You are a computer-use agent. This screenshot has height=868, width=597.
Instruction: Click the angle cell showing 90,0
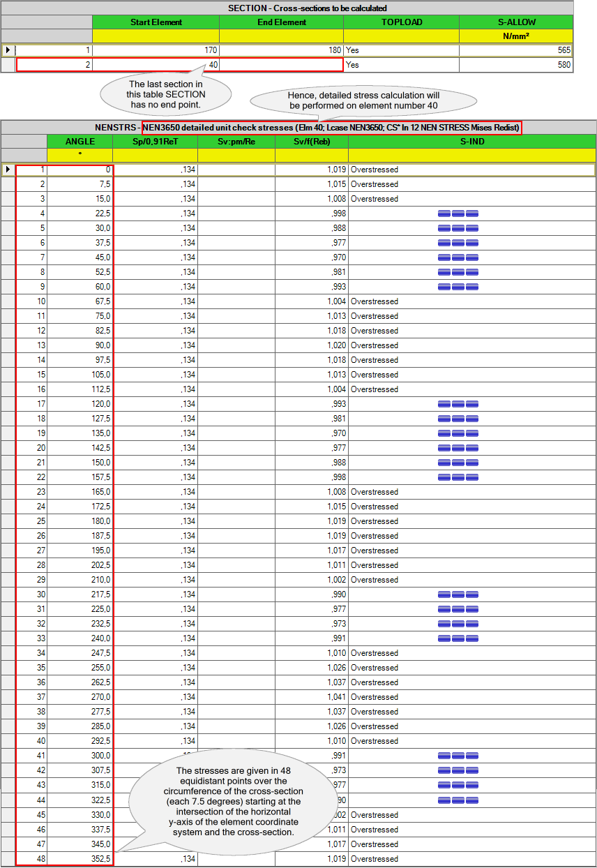80,345
